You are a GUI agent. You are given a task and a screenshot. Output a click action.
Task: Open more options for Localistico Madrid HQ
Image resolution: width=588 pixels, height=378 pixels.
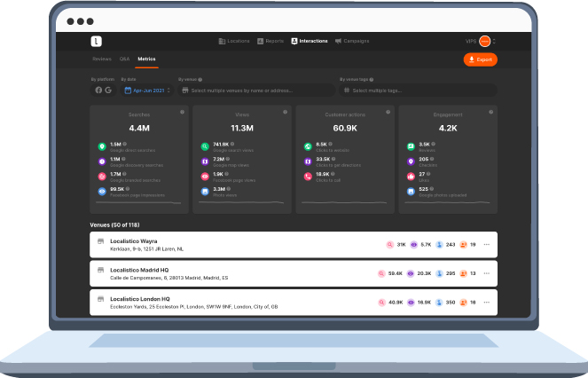pyautogui.click(x=486, y=273)
